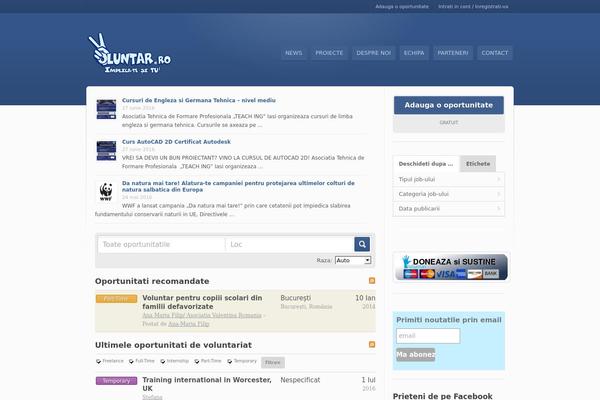Toggle the Freelance filter checkbox
Viewport: 600px width, 400px height.
tap(98, 361)
